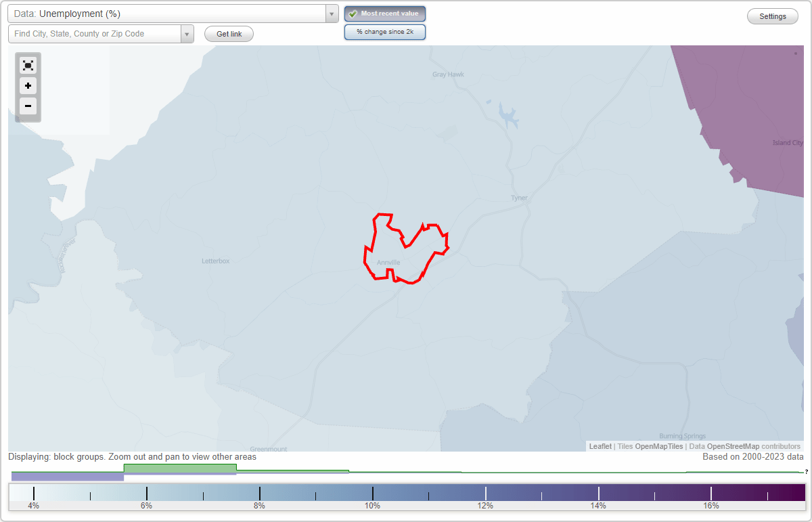
Task: Open the OpenStreetMap attribution link
Action: click(x=733, y=446)
